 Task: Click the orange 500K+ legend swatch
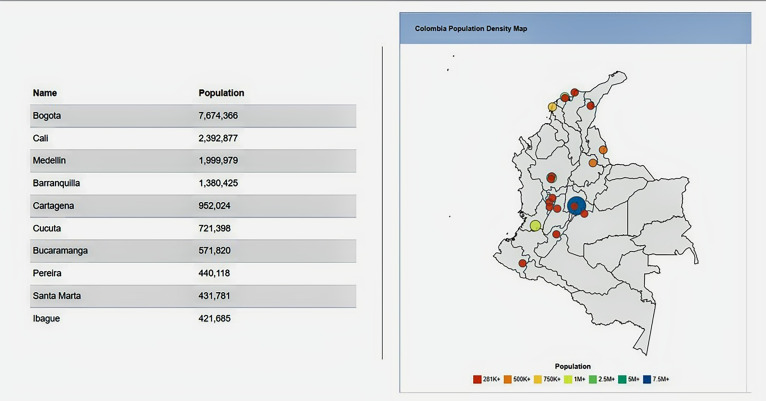click(x=508, y=379)
